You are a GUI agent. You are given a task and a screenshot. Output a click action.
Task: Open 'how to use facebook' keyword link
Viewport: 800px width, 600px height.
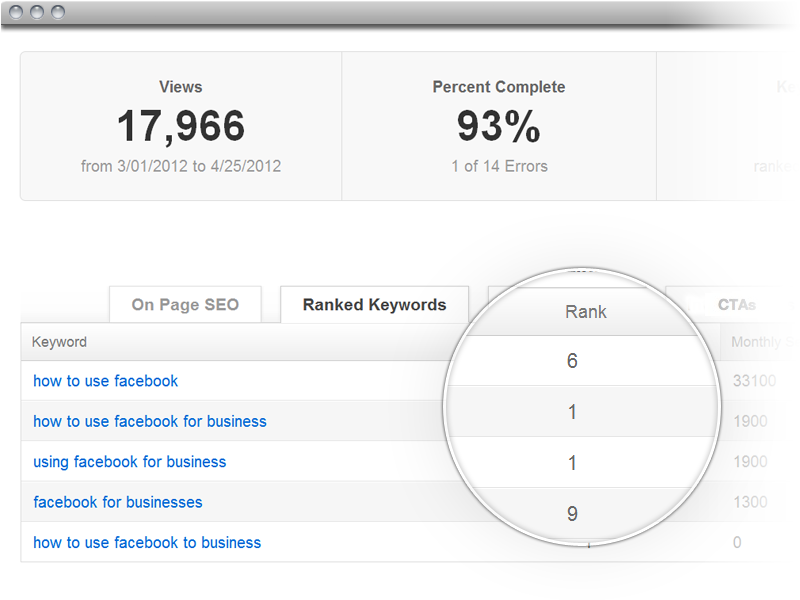106,381
